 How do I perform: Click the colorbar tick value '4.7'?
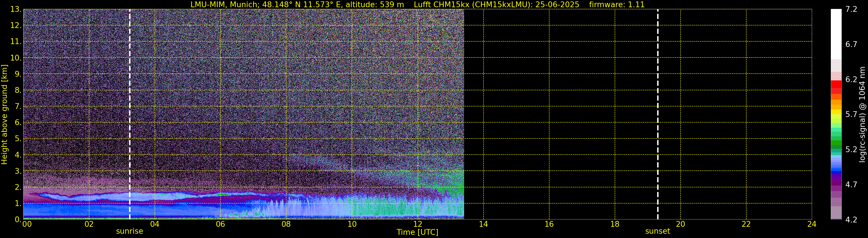coord(851,185)
